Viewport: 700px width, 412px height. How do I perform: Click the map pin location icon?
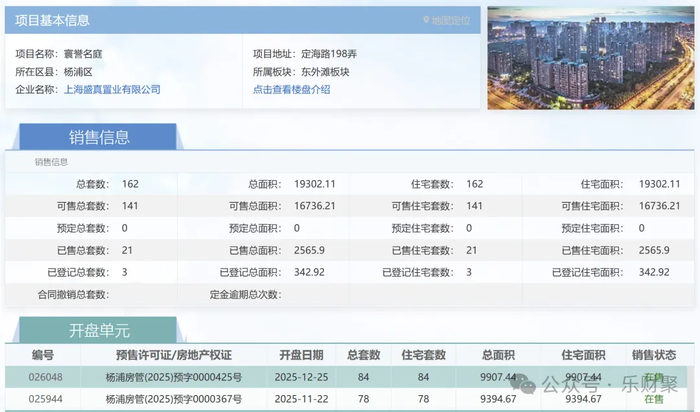[426, 20]
